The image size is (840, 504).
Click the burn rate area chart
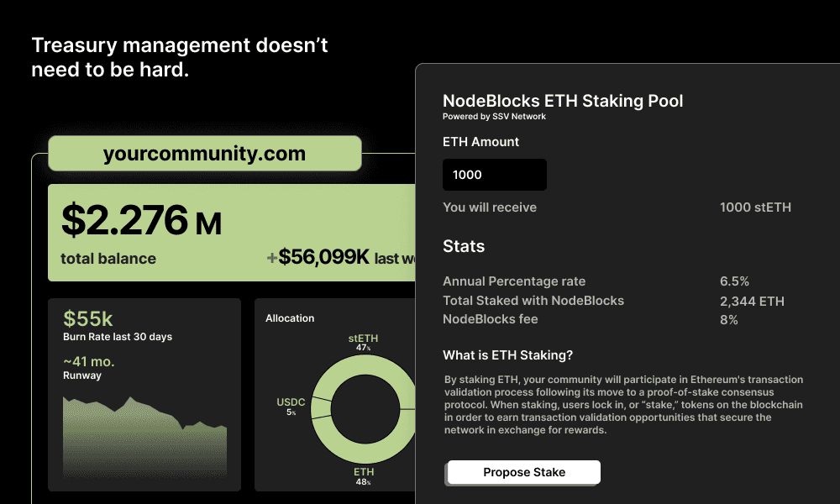pyautogui.click(x=144, y=437)
